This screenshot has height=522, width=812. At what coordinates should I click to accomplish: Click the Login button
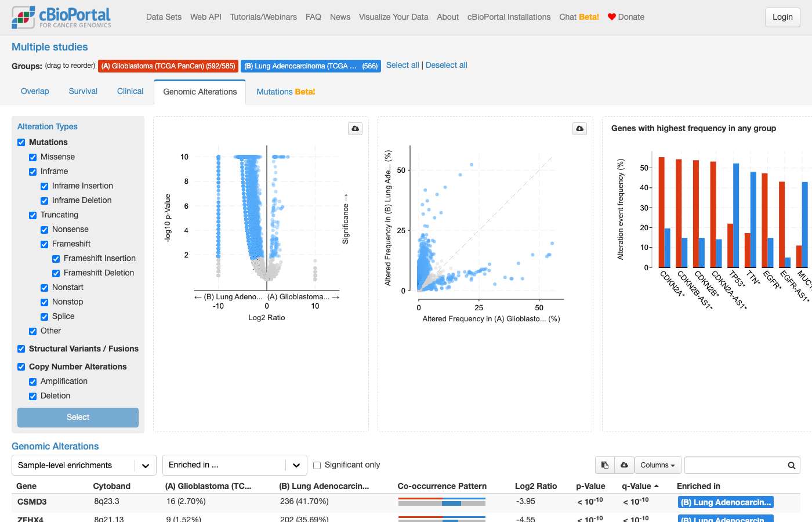click(782, 17)
